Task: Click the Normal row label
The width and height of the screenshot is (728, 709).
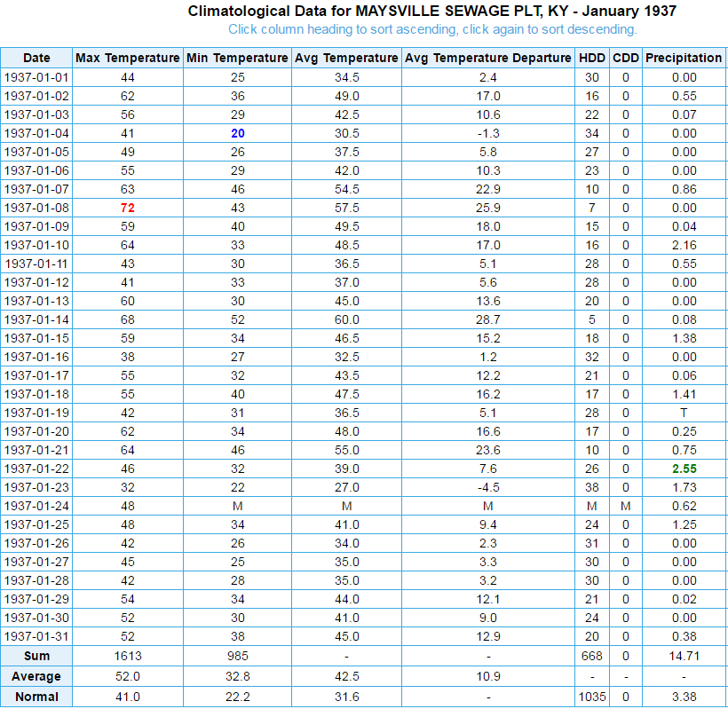Action: [36, 697]
